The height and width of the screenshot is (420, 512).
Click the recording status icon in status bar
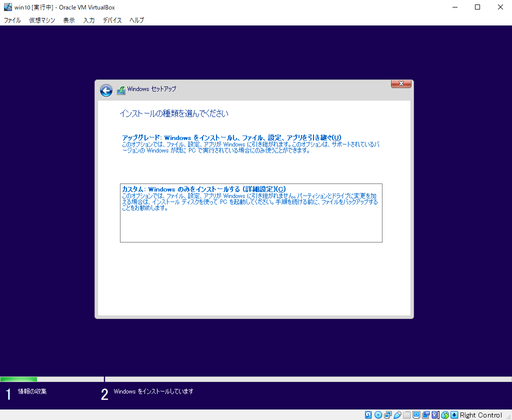point(425,414)
